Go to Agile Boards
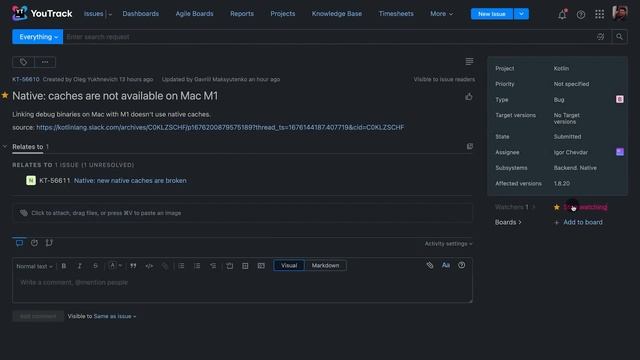640x360 pixels. point(194,14)
